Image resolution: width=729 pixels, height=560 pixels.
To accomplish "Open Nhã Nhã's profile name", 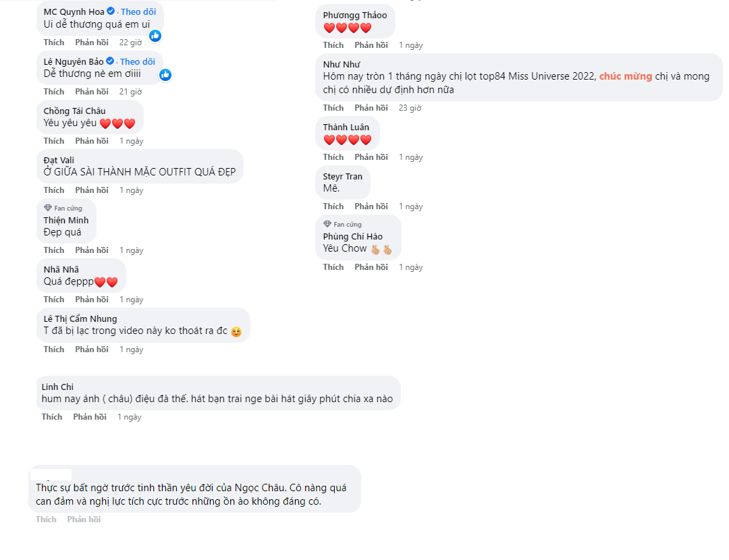I will [x=61, y=269].
